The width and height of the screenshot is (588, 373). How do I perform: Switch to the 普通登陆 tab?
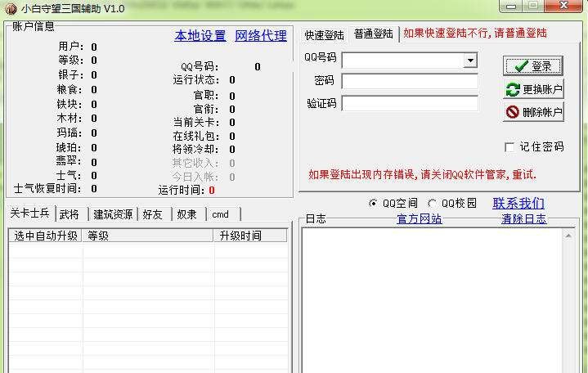click(374, 34)
